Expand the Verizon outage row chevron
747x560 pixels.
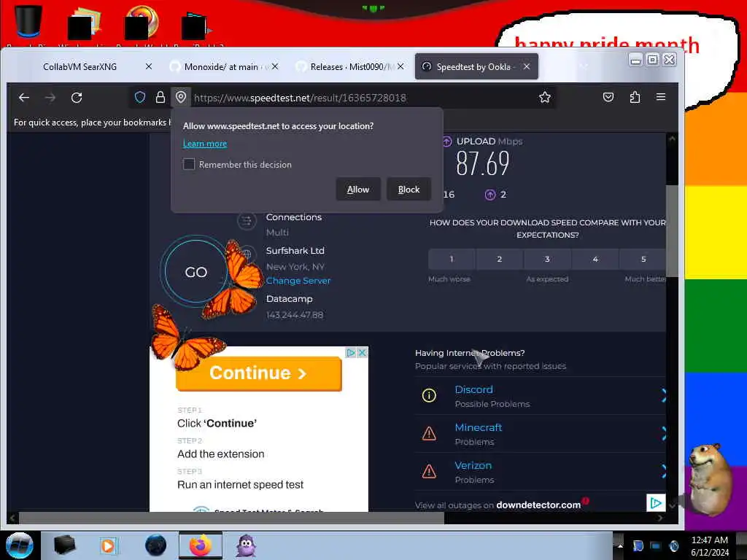coord(664,472)
